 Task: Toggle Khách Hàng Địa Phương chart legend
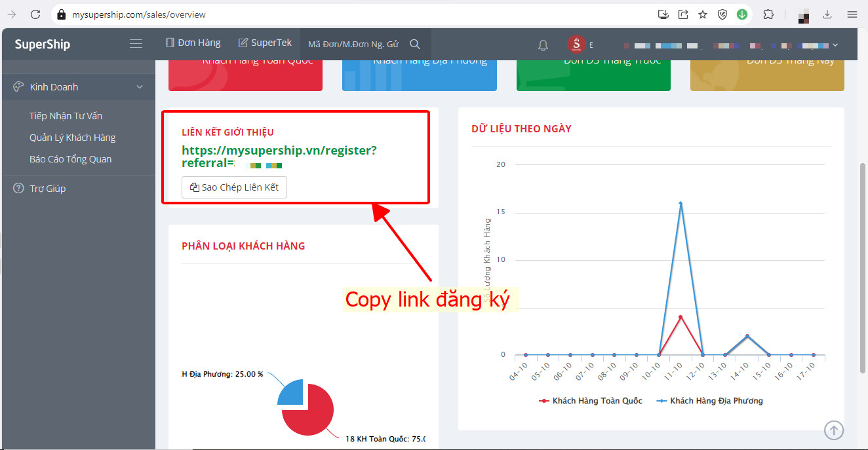click(x=709, y=400)
